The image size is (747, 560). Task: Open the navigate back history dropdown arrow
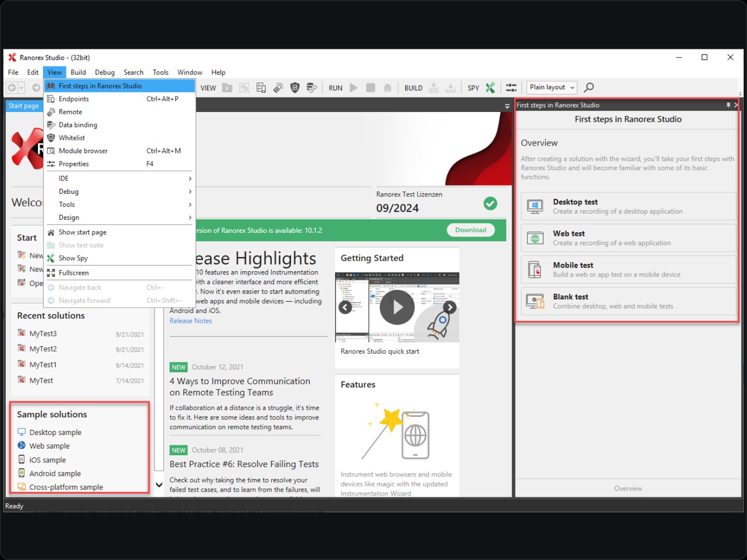21,88
